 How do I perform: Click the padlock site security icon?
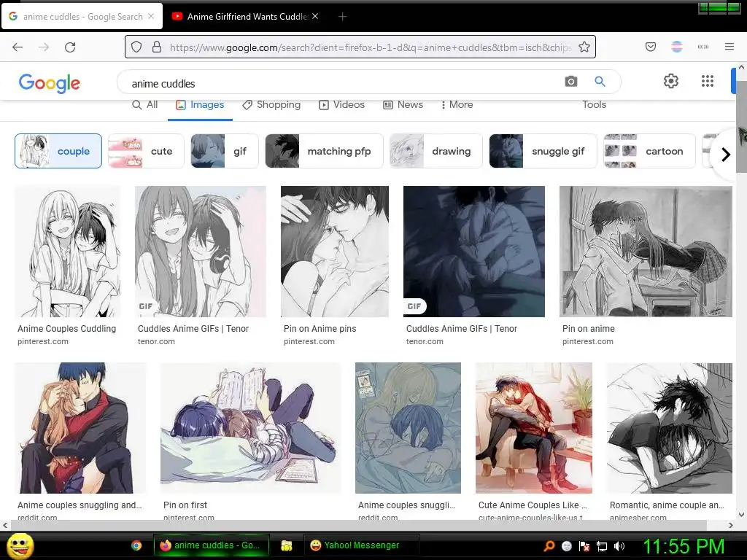[x=156, y=47]
